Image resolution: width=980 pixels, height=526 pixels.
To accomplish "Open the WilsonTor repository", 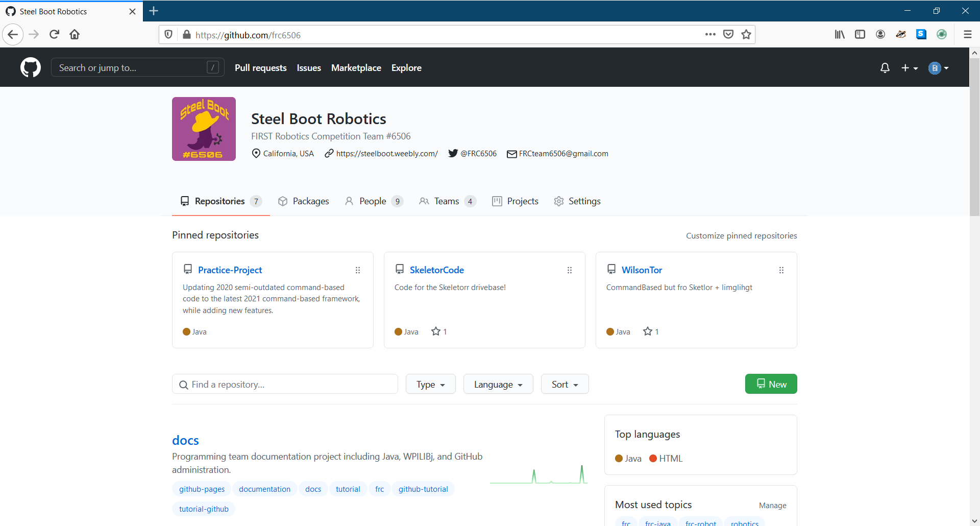I will tap(642, 270).
